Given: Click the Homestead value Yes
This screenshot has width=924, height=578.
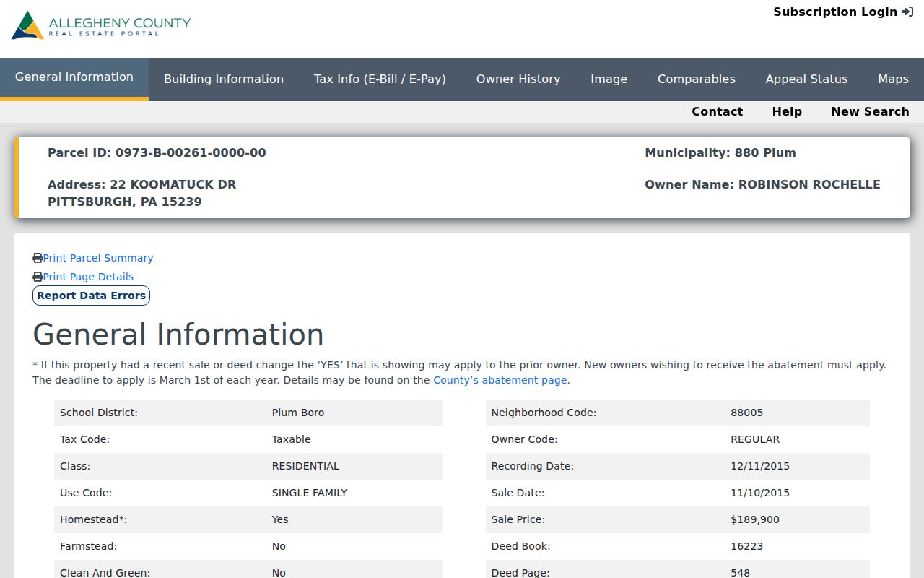Looking at the screenshot, I should 280,519.
